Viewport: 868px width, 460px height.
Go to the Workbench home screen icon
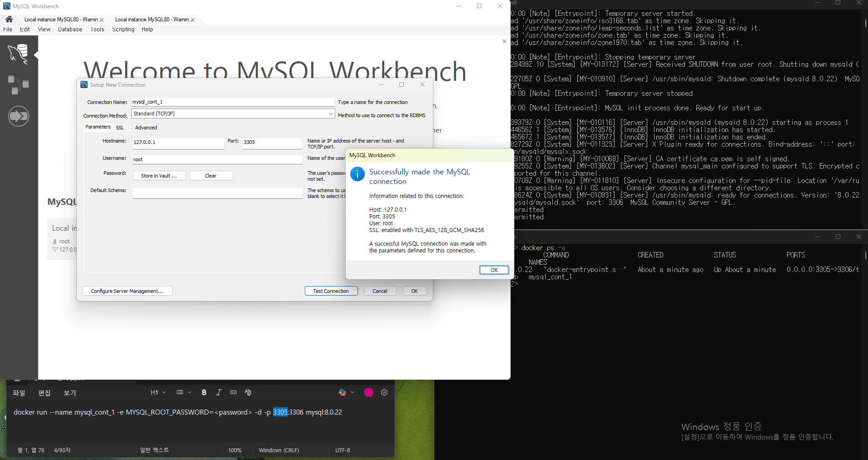pos(9,19)
